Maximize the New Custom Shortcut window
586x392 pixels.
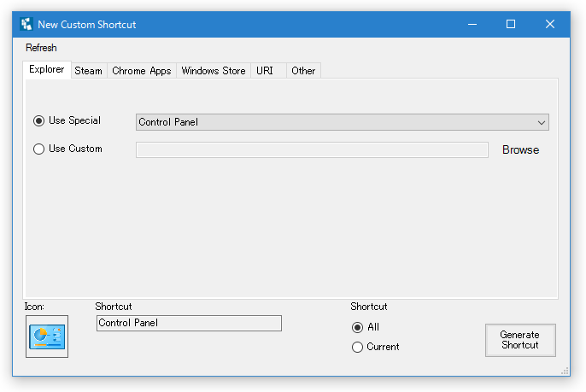tap(511, 24)
